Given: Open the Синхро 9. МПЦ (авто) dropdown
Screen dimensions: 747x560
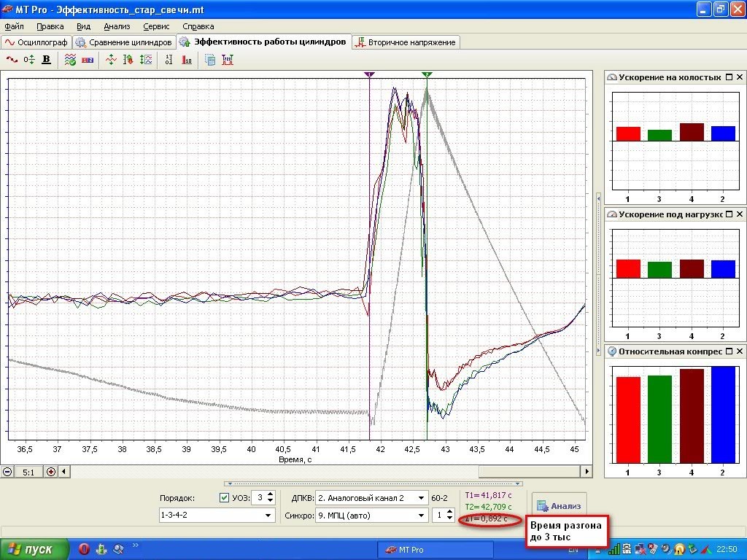Looking at the screenshot, I should point(421,516).
